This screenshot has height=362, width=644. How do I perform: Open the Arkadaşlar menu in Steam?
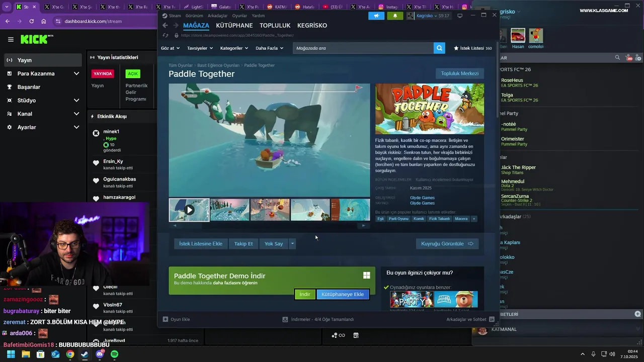(217, 16)
